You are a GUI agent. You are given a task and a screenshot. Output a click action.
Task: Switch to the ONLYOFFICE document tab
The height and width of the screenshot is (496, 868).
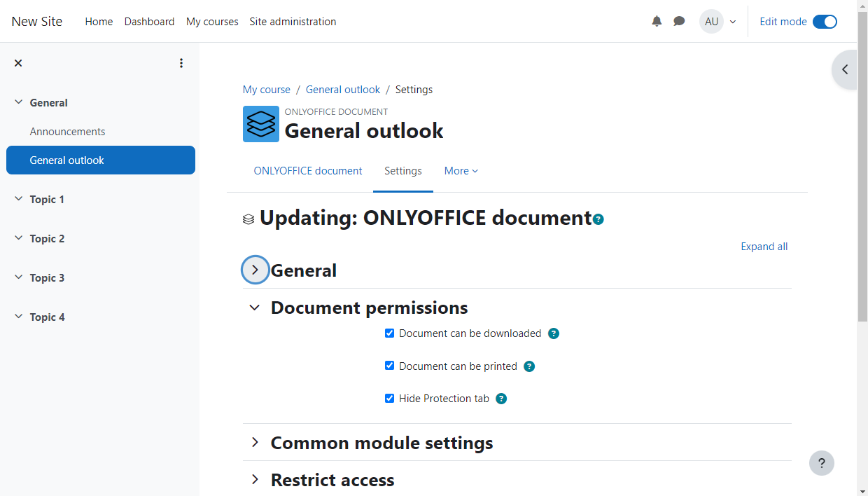[308, 171]
